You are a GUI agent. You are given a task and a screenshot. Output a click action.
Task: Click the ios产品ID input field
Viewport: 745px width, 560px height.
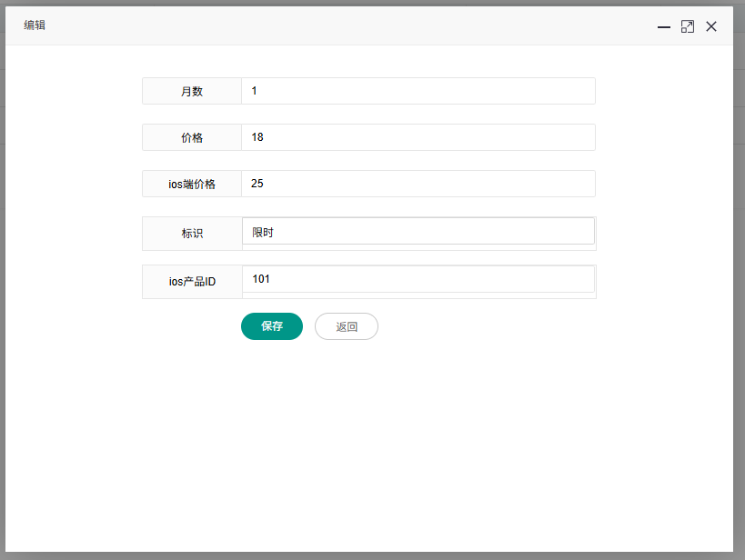click(418, 279)
